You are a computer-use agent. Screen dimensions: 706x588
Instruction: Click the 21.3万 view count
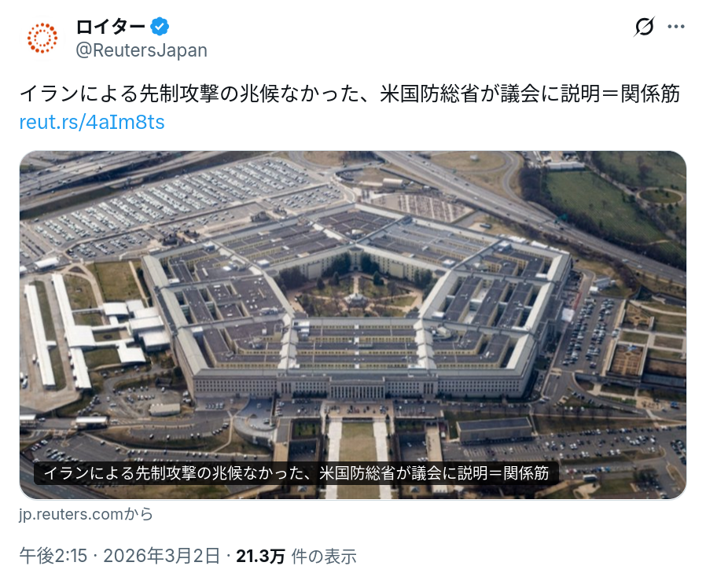point(260,557)
